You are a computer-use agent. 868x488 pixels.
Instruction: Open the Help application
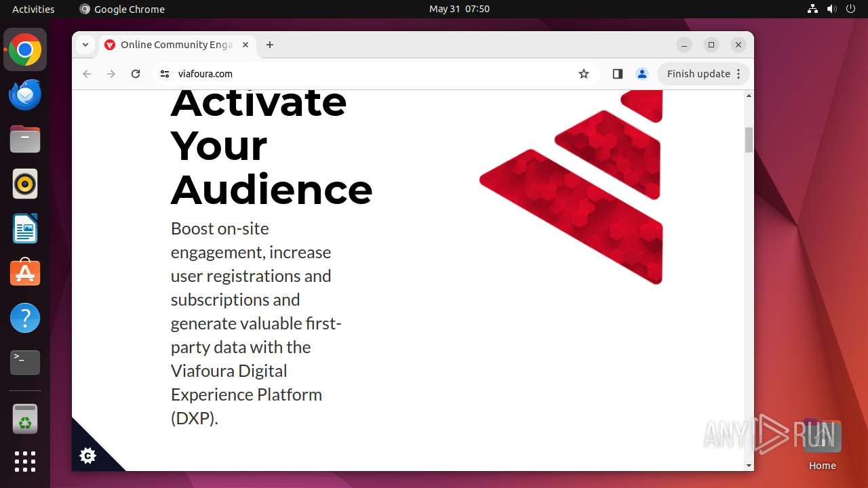tap(25, 318)
